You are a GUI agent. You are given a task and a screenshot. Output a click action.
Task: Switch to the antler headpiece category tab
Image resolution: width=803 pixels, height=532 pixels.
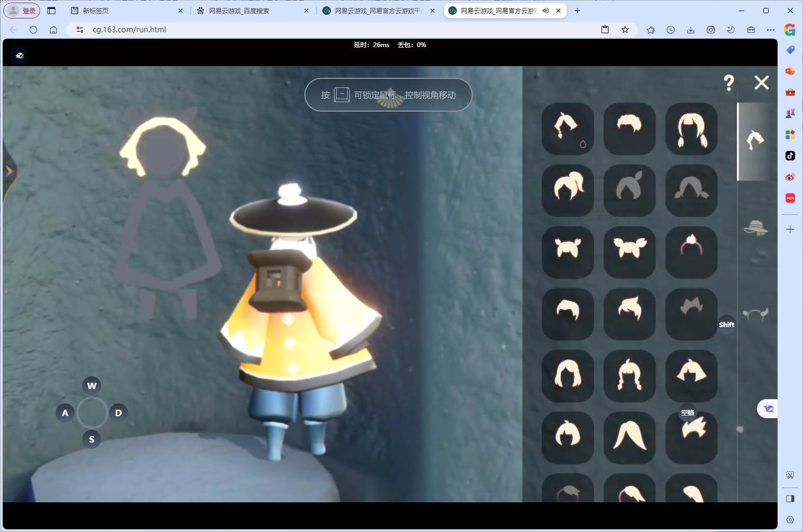click(755, 314)
